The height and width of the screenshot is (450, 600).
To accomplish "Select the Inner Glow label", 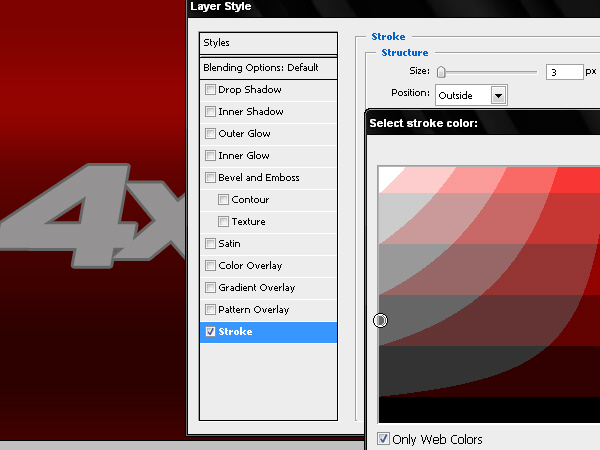I will tap(244, 155).
